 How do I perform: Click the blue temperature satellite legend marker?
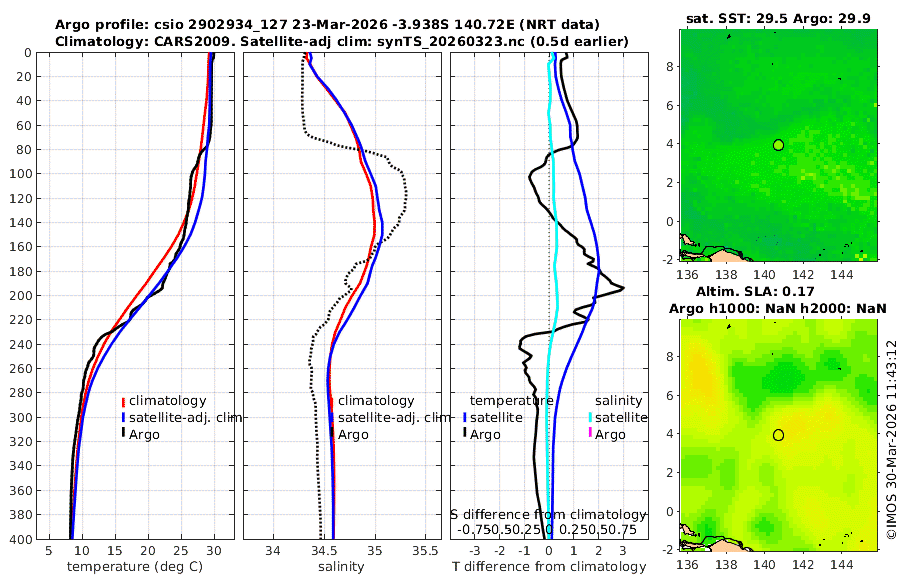pos(465,417)
